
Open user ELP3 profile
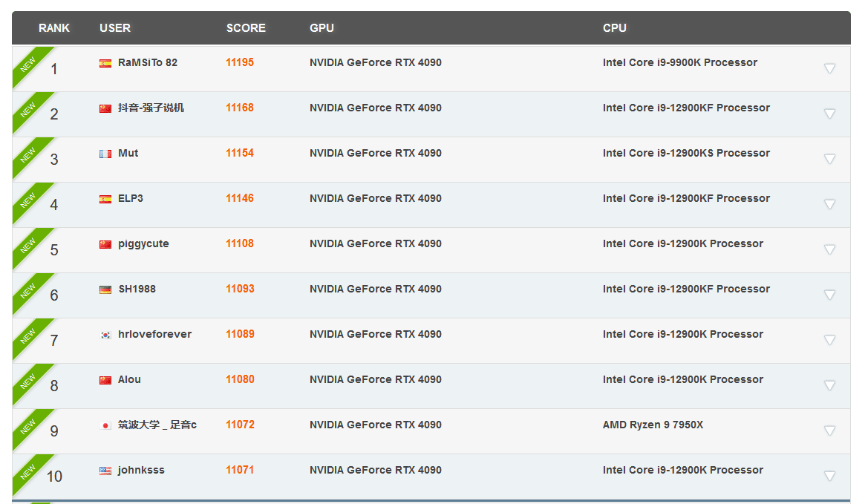pyautogui.click(x=130, y=198)
